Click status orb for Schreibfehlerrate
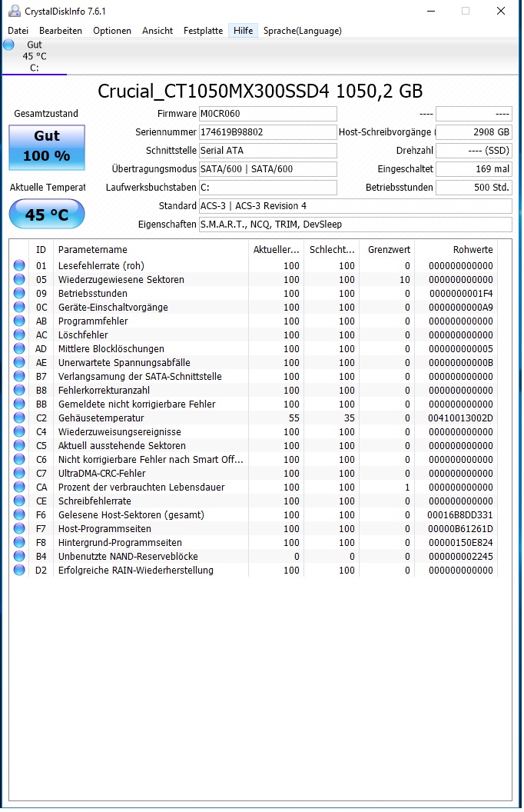Viewport: 524px width, 812px height. (x=19, y=501)
